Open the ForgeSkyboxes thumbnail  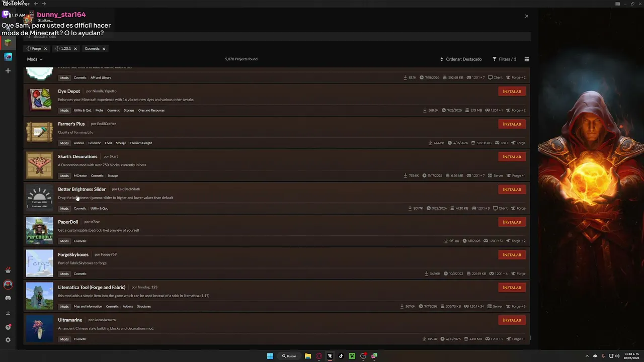click(39, 263)
